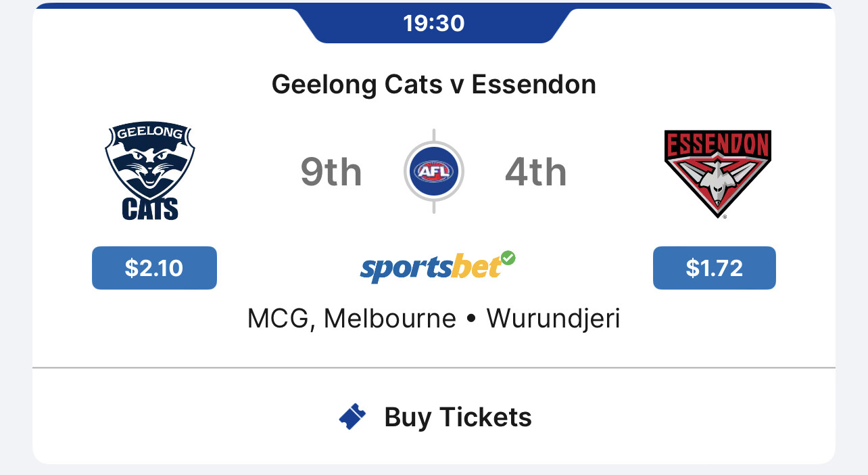Select the AFL logo in center
Screen dimensions: 868x475
433,171
